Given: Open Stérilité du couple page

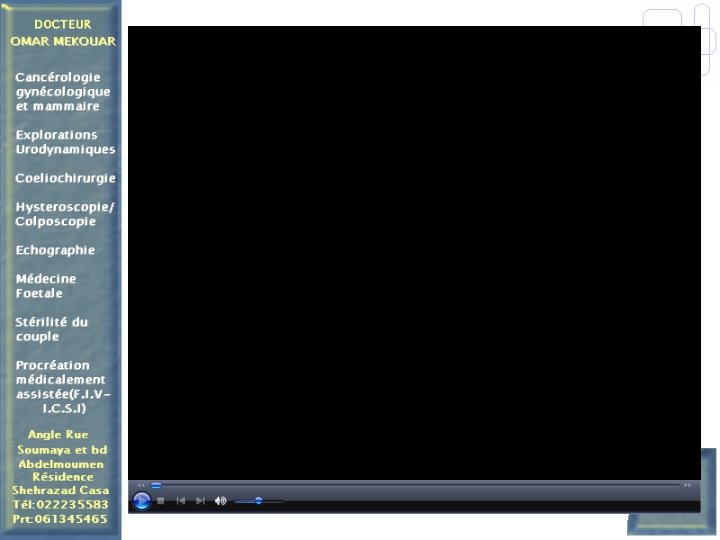Looking at the screenshot, I should point(51,329).
